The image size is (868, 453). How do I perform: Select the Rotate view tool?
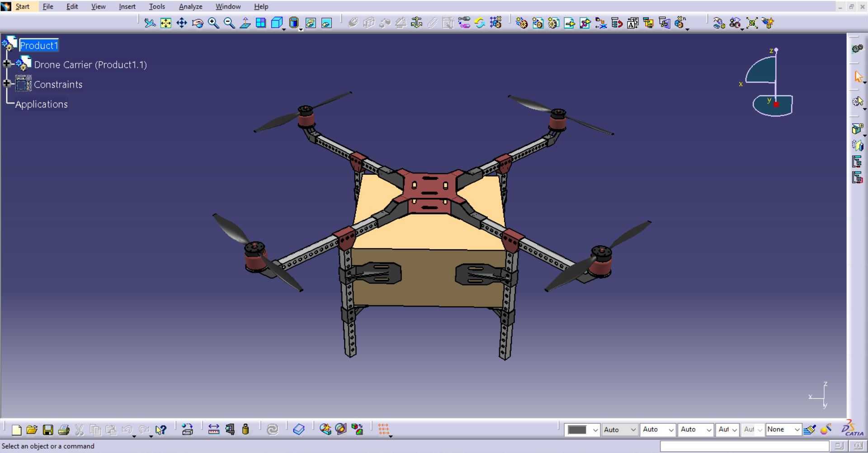click(198, 23)
